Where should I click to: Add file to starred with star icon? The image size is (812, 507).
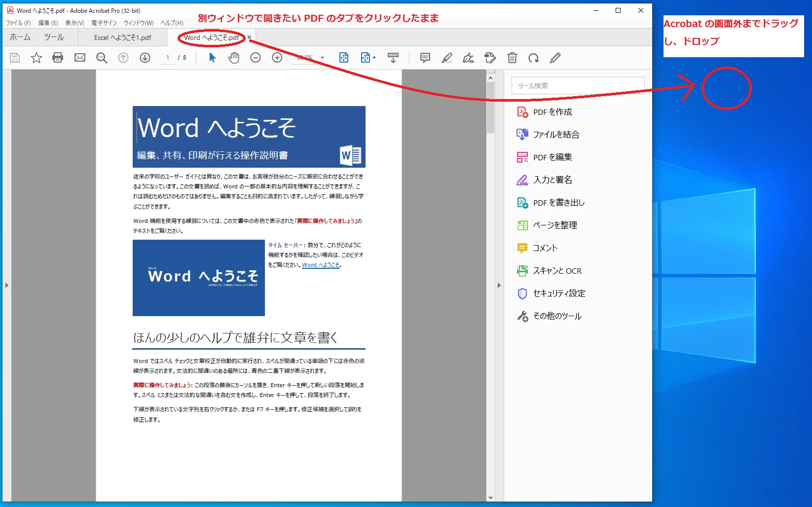(x=37, y=58)
